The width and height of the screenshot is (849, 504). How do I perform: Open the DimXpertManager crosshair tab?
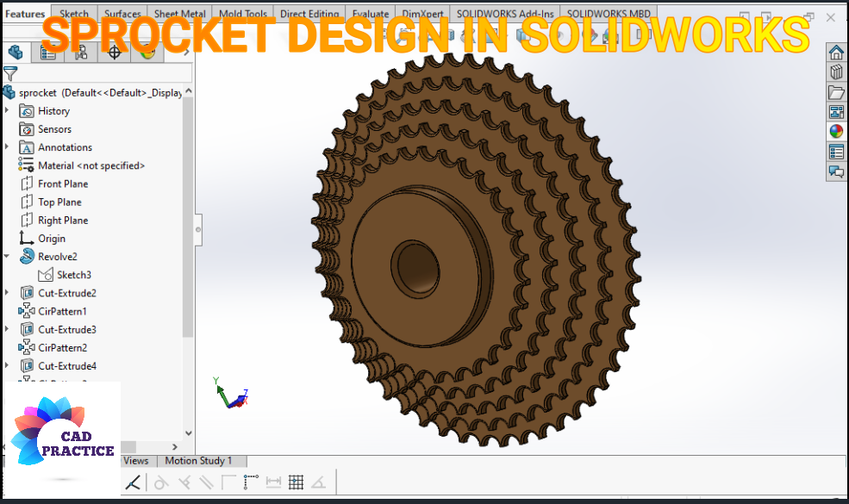(115, 53)
